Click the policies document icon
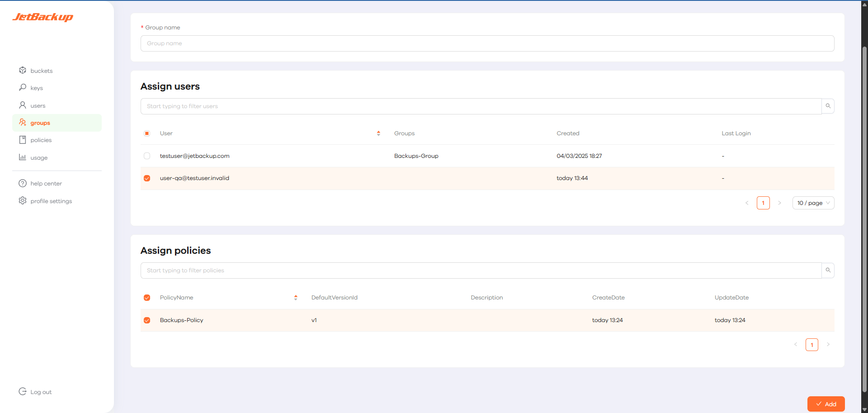 pos(23,140)
